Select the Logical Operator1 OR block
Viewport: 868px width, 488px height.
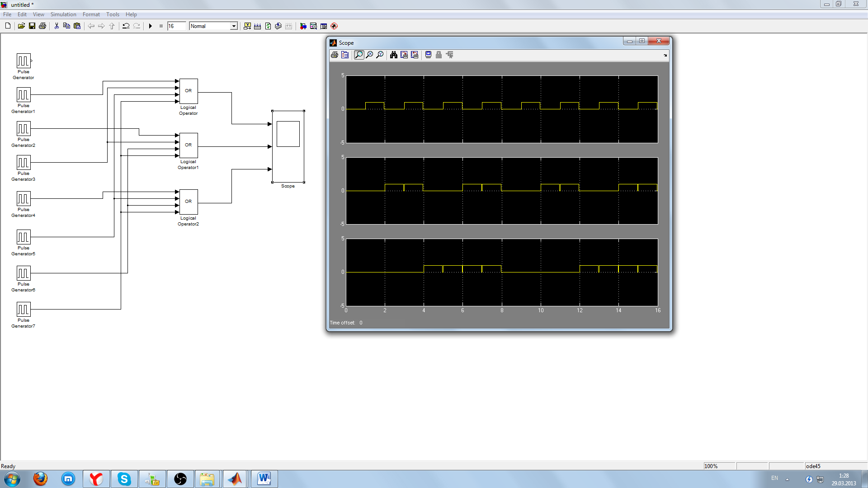click(189, 145)
